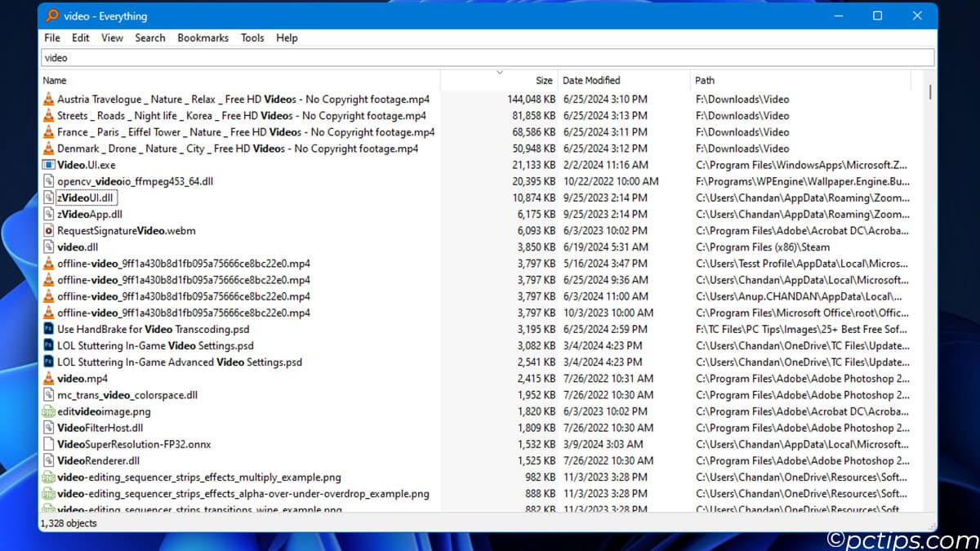The width and height of the screenshot is (980, 551).
Task: Click the vertical scrollbar thumb
Action: tap(930, 91)
